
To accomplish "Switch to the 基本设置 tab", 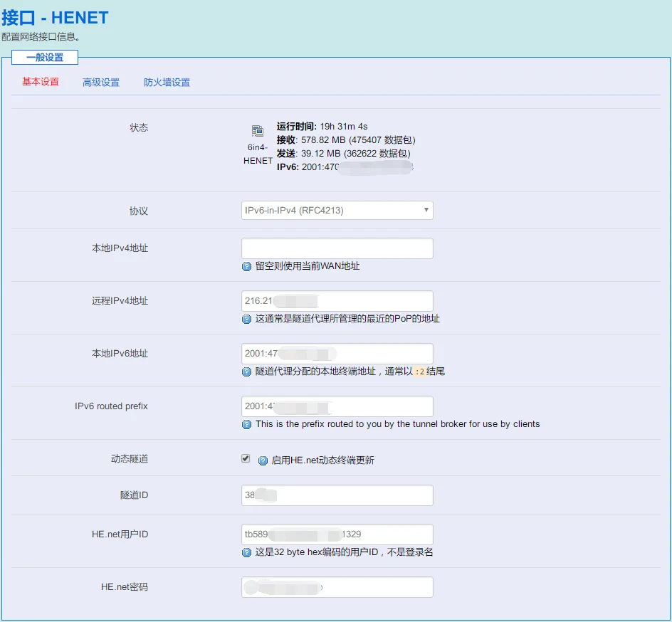I will coord(41,82).
